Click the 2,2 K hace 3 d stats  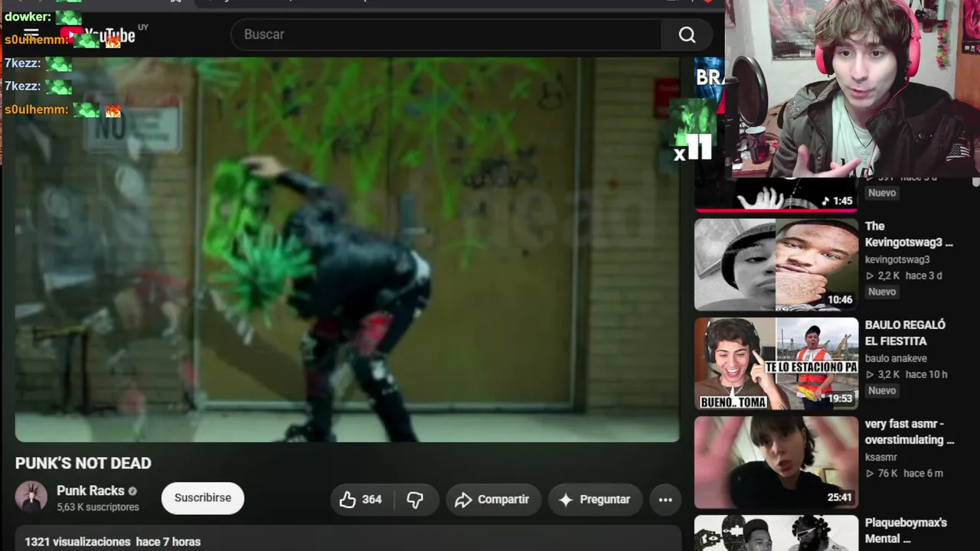(903, 275)
